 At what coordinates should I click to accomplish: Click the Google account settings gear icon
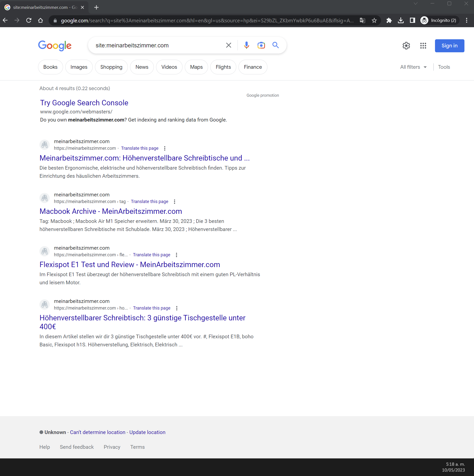pyautogui.click(x=406, y=45)
